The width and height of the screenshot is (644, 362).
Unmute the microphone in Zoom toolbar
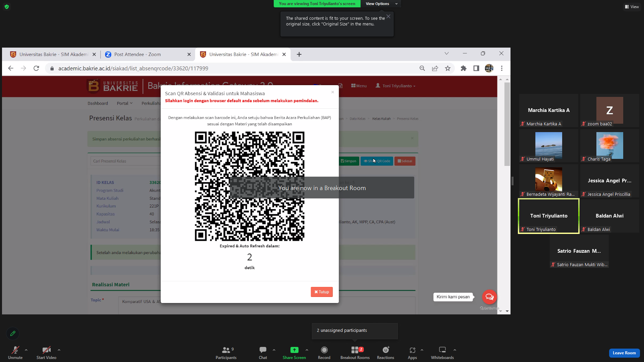point(15,353)
